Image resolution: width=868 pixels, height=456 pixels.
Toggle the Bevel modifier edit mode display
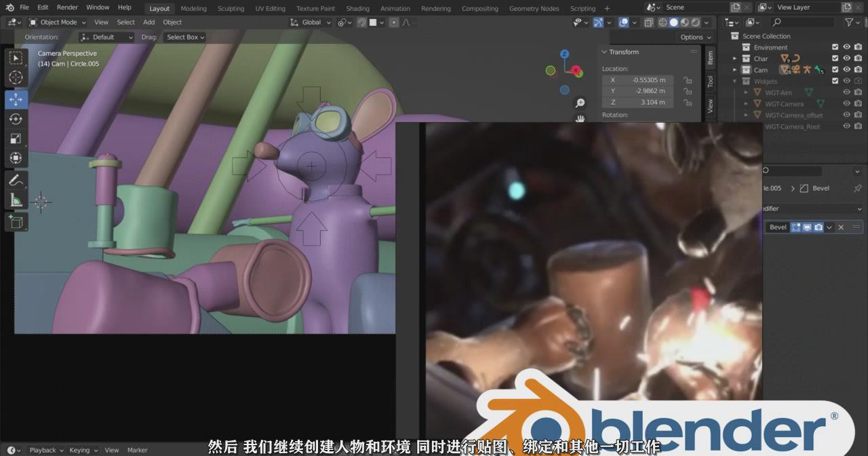click(x=796, y=227)
